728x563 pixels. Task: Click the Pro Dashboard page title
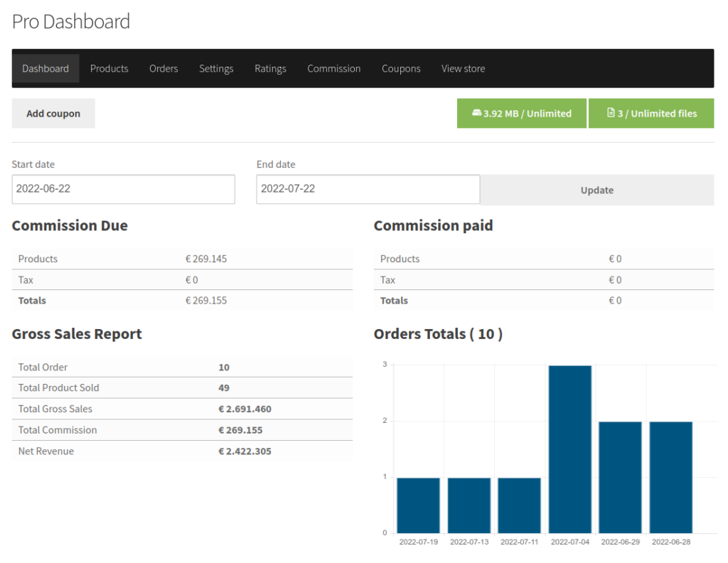[x=71, y=22]
